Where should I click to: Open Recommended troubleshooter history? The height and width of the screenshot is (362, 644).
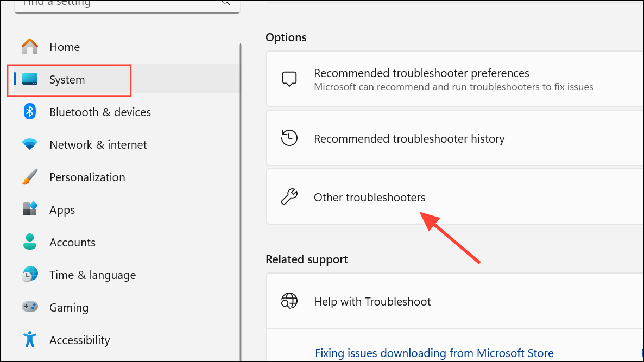409,139
